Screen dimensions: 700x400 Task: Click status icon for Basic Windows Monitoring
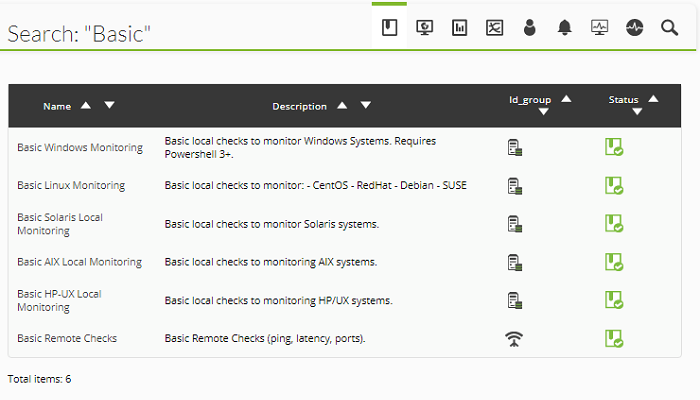point(614,147)
